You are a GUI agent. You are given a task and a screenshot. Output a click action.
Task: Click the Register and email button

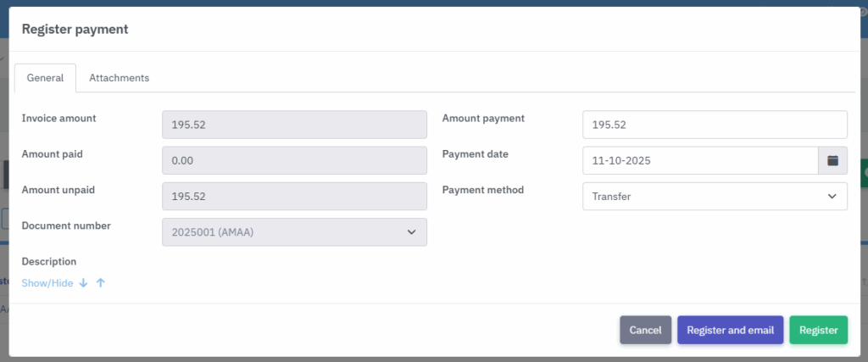[x=730, y=331]
